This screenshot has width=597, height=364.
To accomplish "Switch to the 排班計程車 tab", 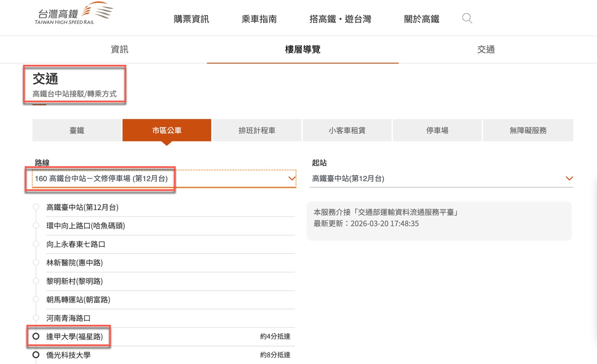I will 257,130.
